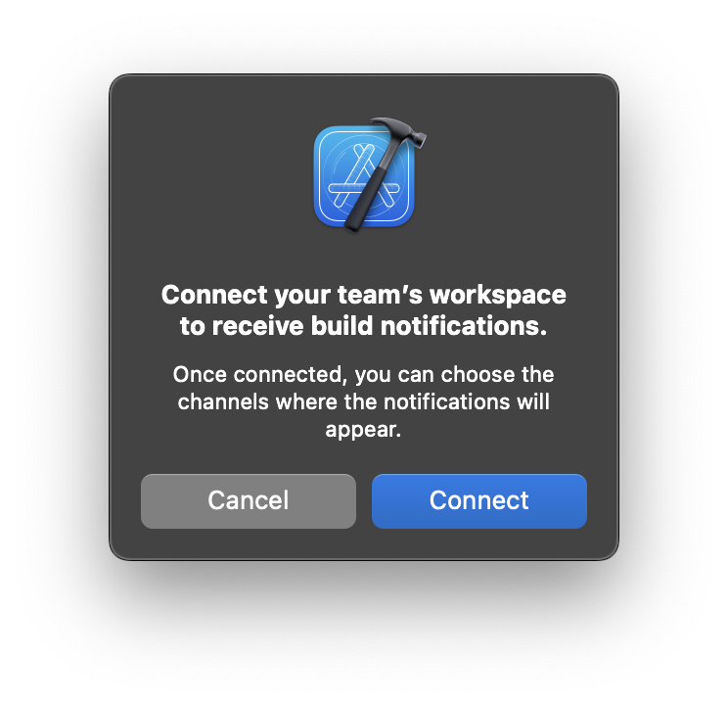Image resolution: width=728 pixels, height=705 pixels.
Task: Click heading line 'Connect your team's workspace'
Action: pyautogui.click(x=364, y=296)
